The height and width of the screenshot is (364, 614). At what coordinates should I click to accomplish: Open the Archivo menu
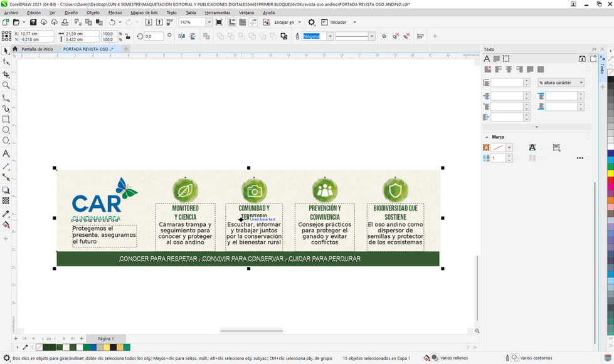(11, 13)
